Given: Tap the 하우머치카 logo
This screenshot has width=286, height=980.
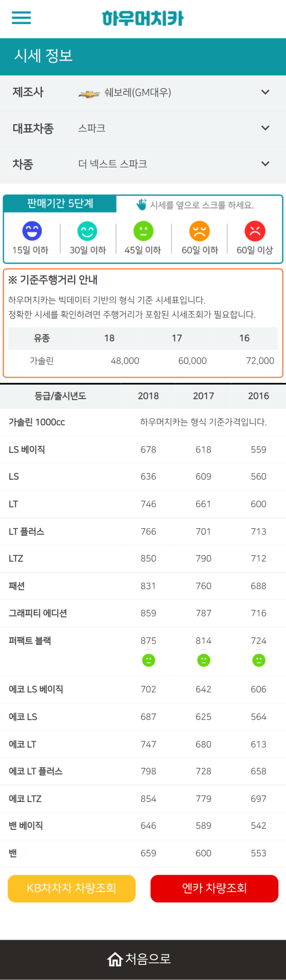Looking at the screenshot, I should 143,18.
